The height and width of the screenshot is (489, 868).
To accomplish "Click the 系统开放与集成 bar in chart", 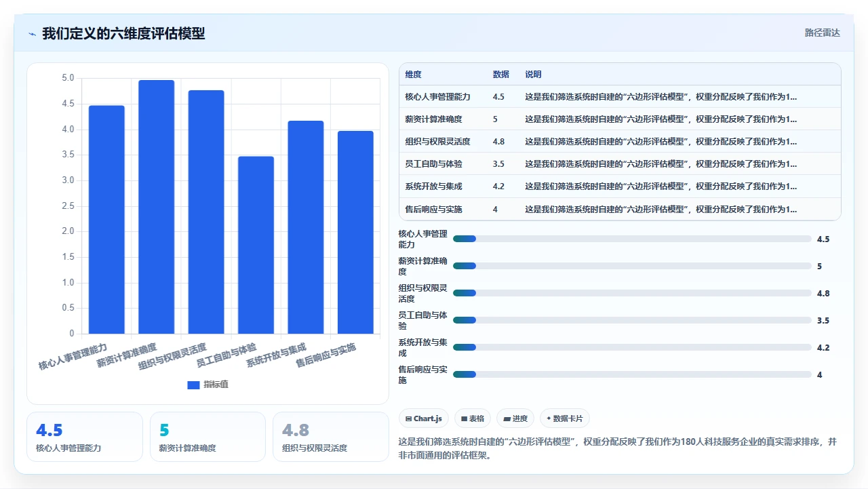I will [x=306, y=227].
